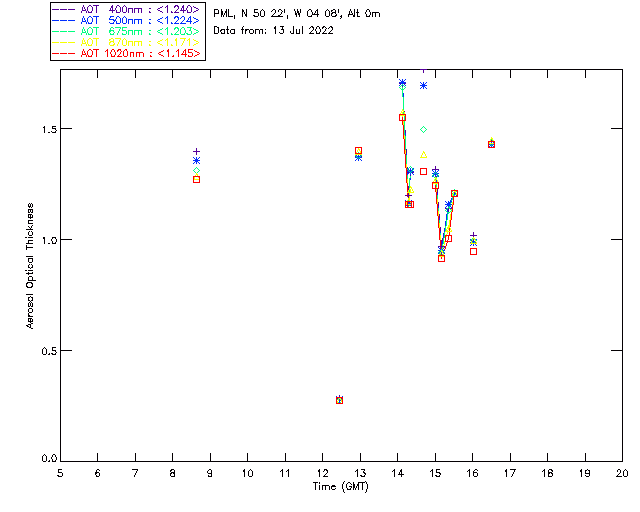Click the yellow triangle marker near 14.7 GMT
Image resolution: width=640 pixels, height=512 pixels.
[x=423, y=155]
